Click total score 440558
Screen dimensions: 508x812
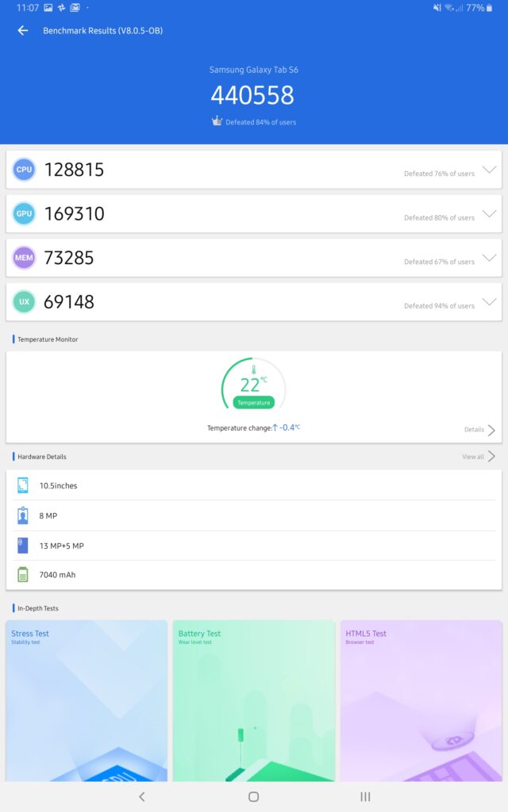(x=252, y=95)
